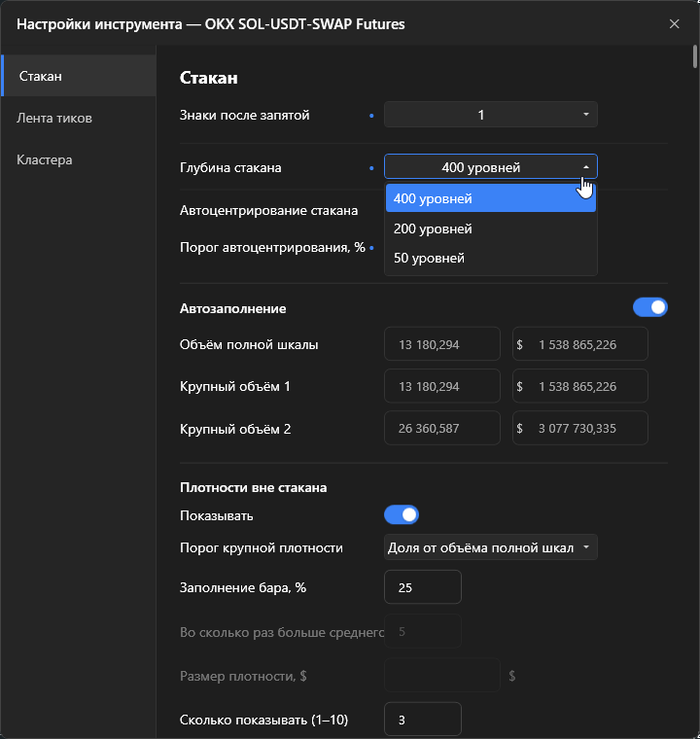Open Порог крупной плотности dropdown
This screenshot has width=700, height=739.
(491, 547)
